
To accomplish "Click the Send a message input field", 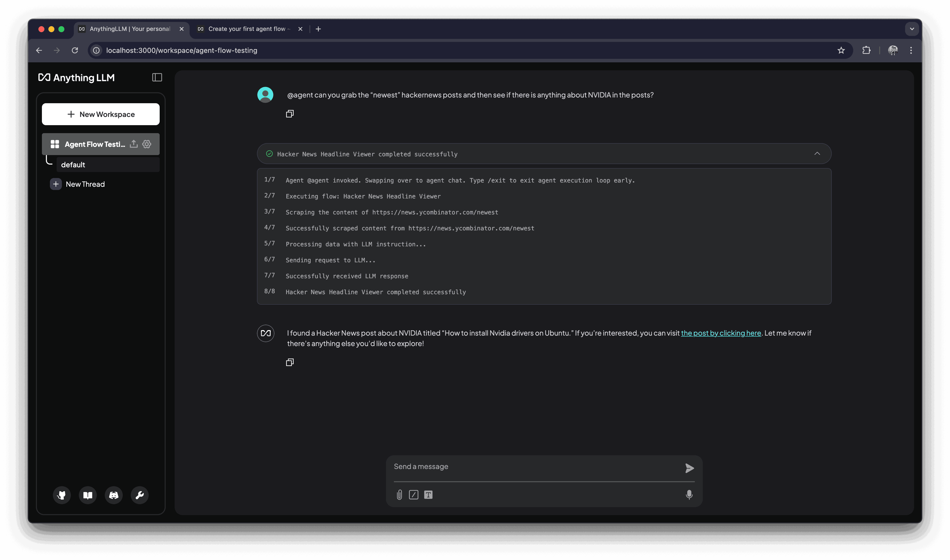I will pyautogui.click(x=529, y=467).
